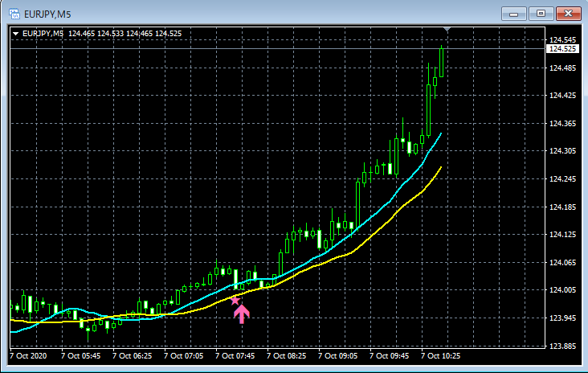Click the 124.485 price scale label
The height and width of the screenshot is (373, 588).
562,68
